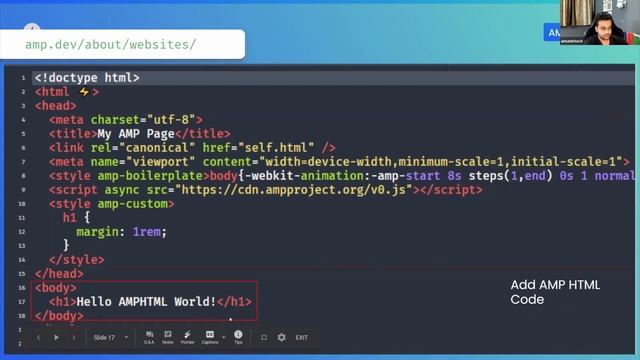Click the amp.dev/about/websites/ URL
This screenshot has height=360, width=640.
click(x=111, y=44)
